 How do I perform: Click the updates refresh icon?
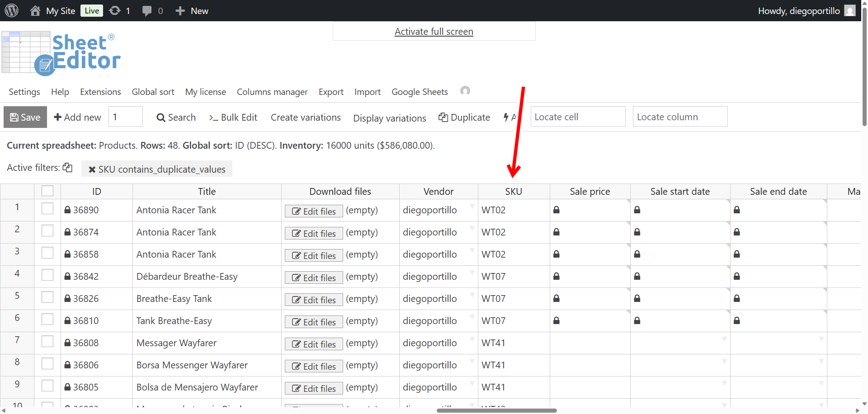(x=115, y=11)
